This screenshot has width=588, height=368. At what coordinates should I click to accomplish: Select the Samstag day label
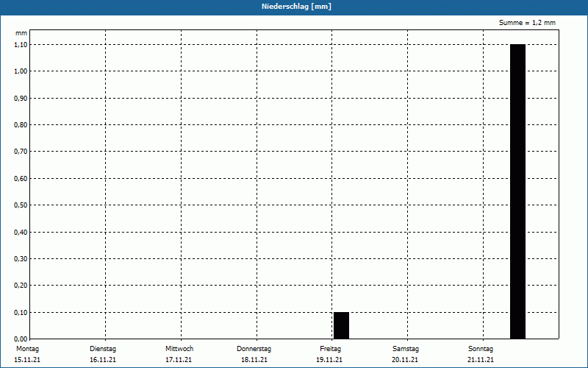(406, 349)
